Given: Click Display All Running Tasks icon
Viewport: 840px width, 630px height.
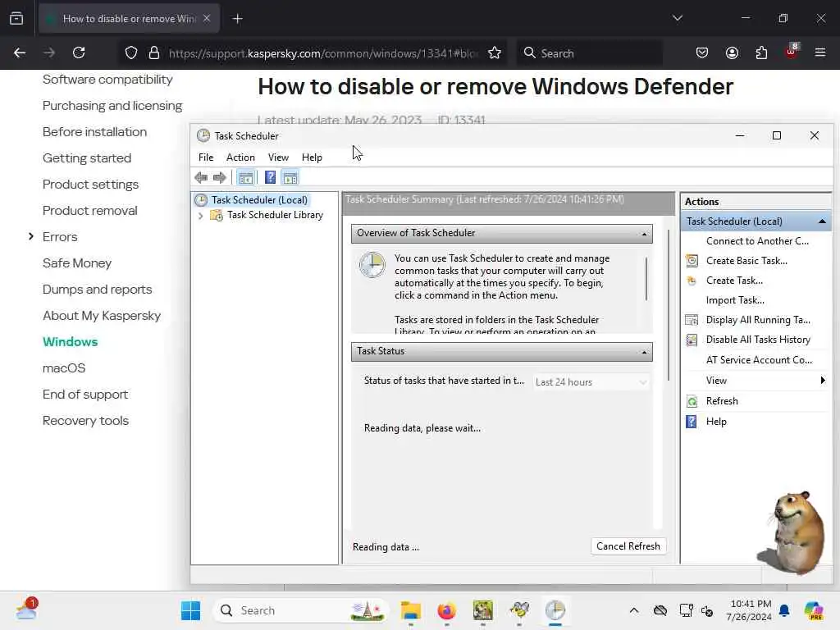Looking at the screenshot, I should (x=692, y=320).
